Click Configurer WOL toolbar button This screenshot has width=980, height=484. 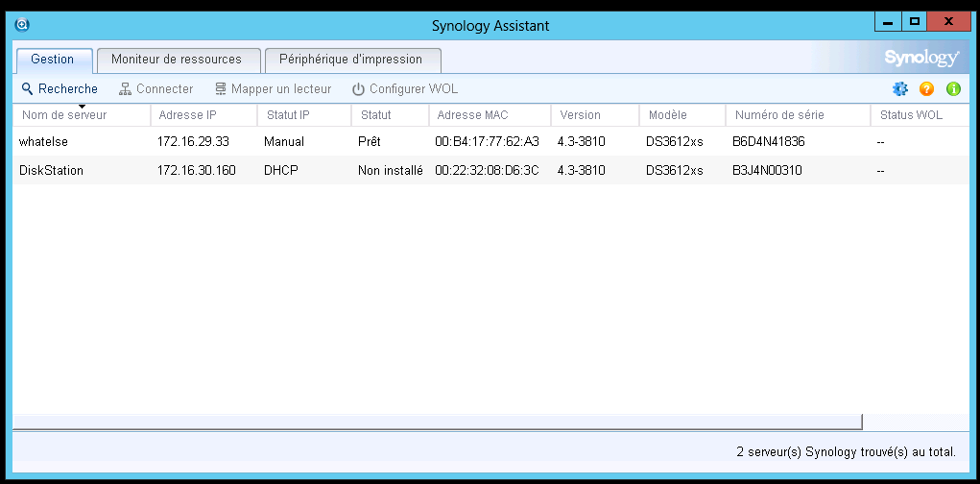pos(405,88)
